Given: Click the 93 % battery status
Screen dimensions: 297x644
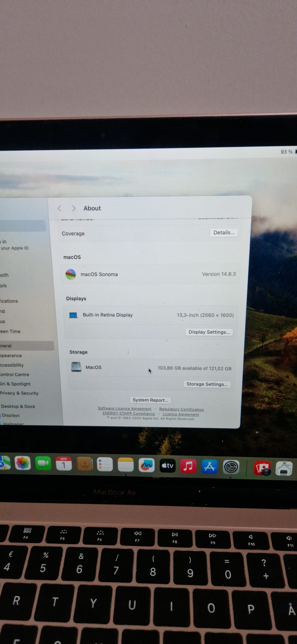Looking at the screenshot, I should [x=286, y=152].
